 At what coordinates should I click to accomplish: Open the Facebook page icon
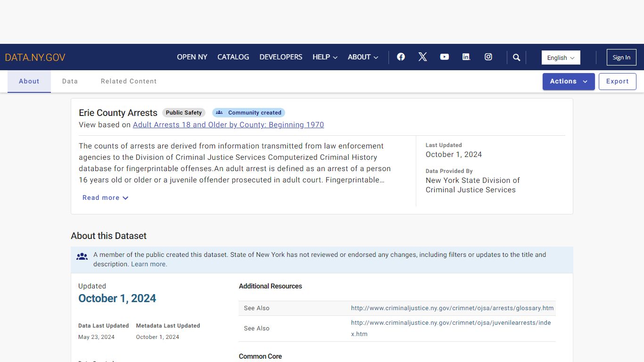(401, 57)
